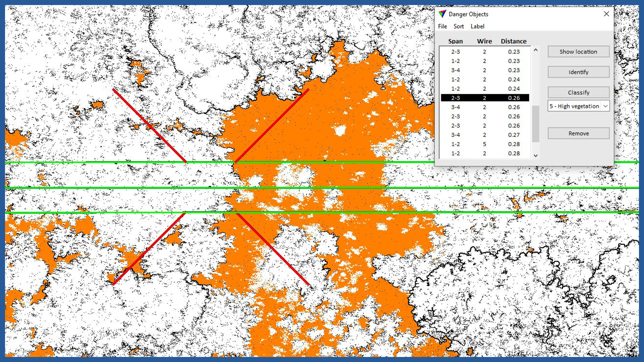Select row with span 3-4 and distance 0.23

coord(485,70)
